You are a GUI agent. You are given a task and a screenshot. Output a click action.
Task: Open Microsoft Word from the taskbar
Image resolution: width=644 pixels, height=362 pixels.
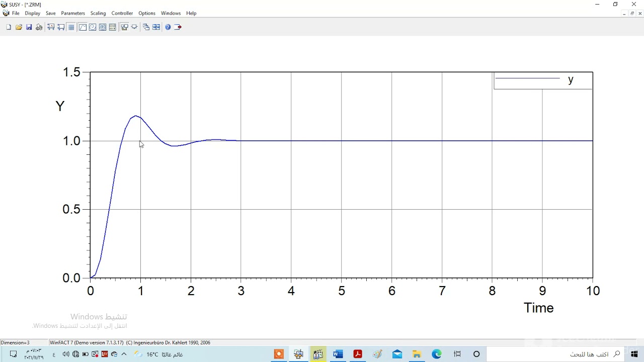tap(338, 354)
